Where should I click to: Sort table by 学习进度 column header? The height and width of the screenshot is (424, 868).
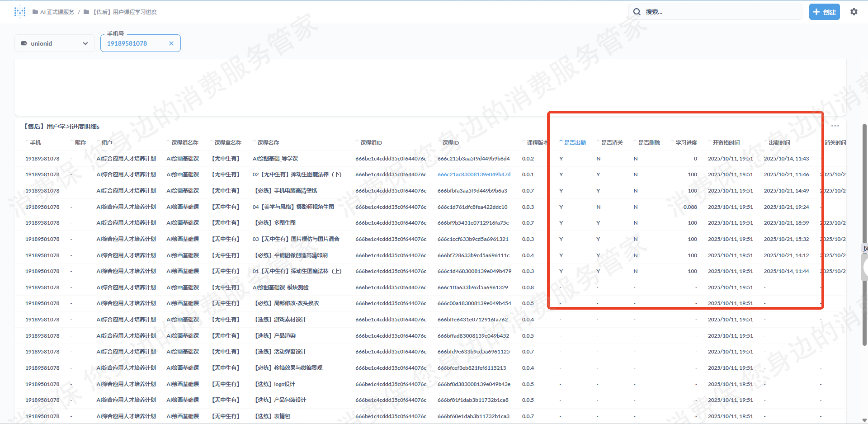click(686, 142)
